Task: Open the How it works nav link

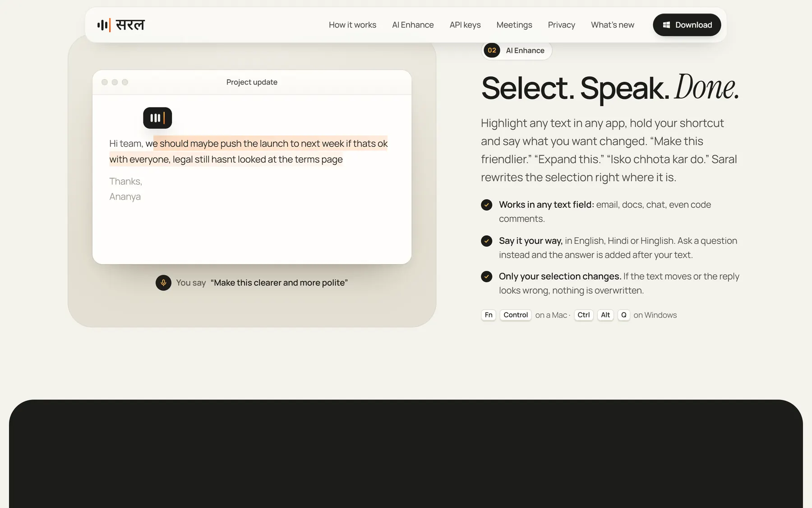Action: point(352,25)
